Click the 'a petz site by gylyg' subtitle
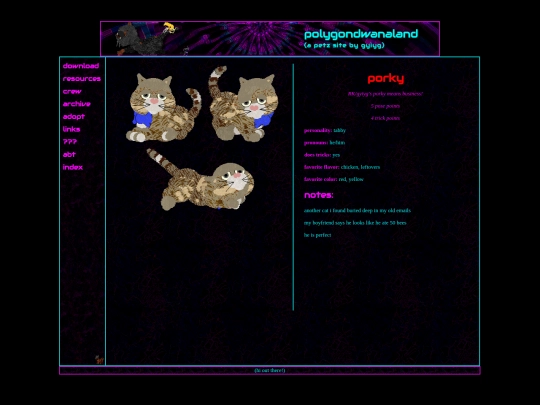This screenshot has width=540, height=405. (x=344, y=45)
